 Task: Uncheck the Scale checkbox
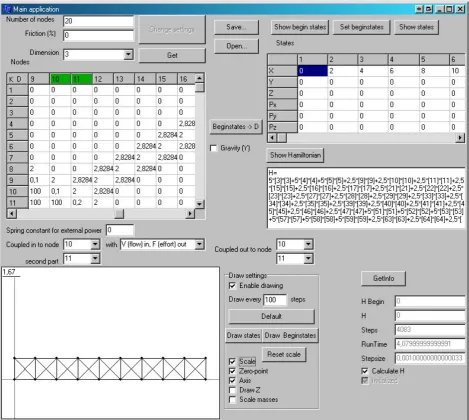coord(232,361)
